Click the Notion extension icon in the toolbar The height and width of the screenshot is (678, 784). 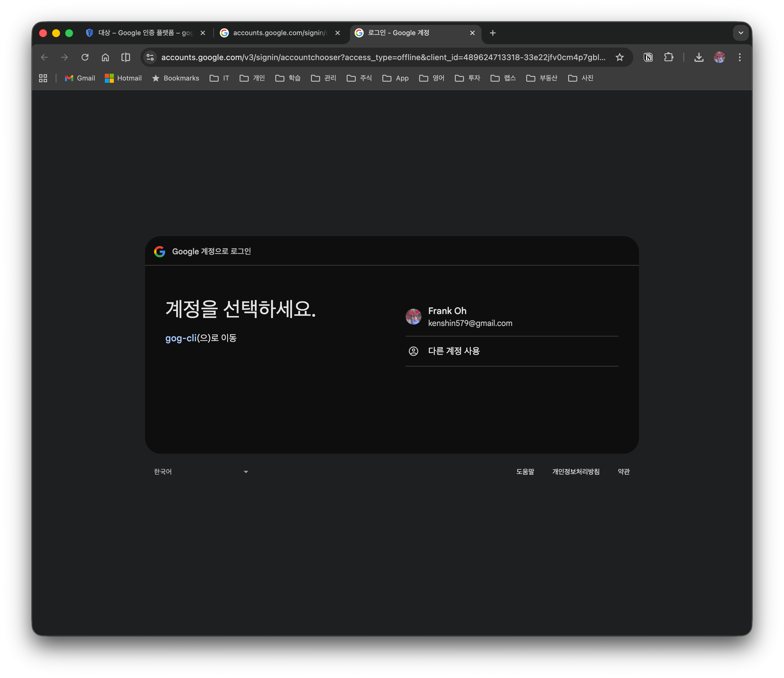(x=648, y=57)
